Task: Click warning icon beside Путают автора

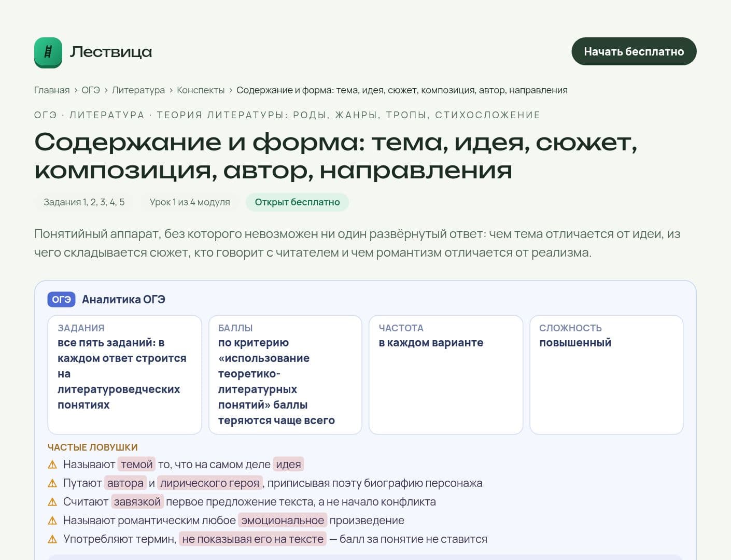Action: [52, 483]
